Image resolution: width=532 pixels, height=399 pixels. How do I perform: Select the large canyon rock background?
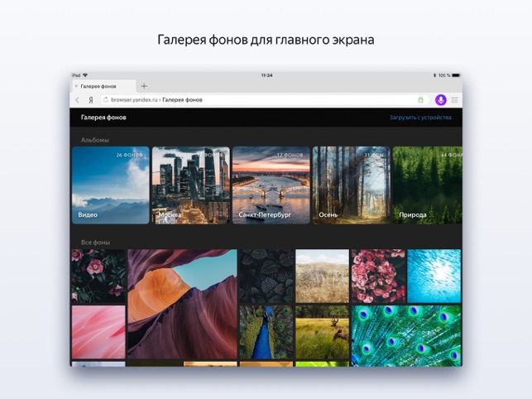(x=182, y=305)
